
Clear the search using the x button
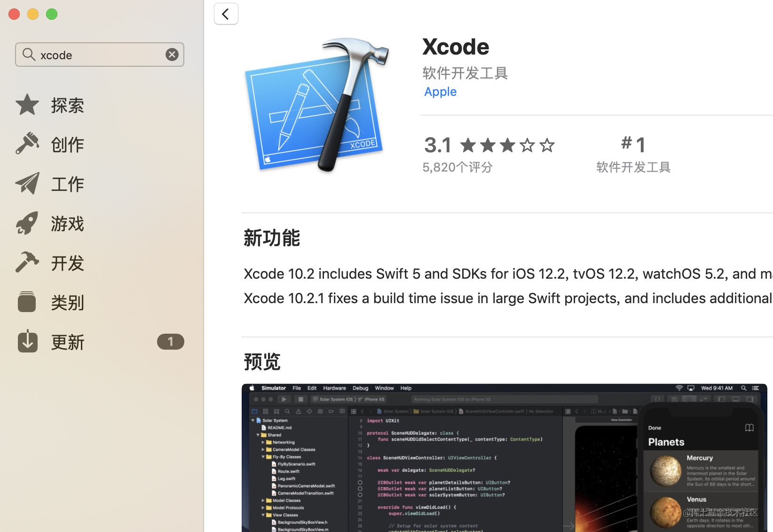[172, 54]
